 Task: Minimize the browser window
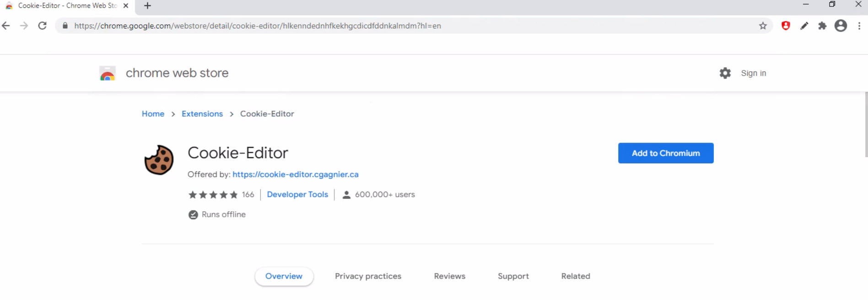click(806, 5)
